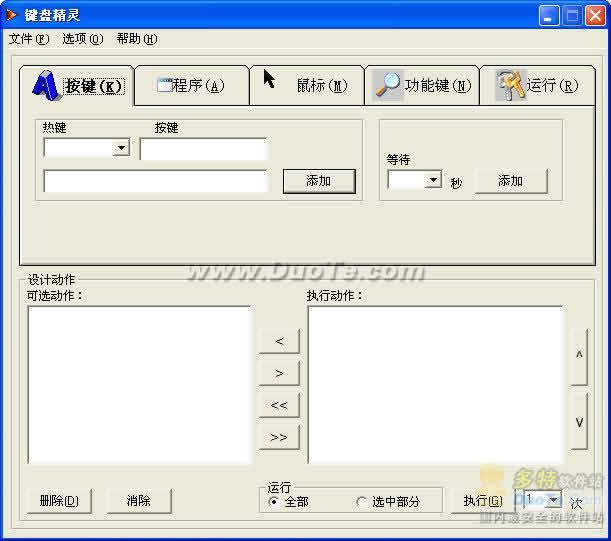611x541 pixels.
Task: Click the 按键 input field
Action: pos(204,149)
